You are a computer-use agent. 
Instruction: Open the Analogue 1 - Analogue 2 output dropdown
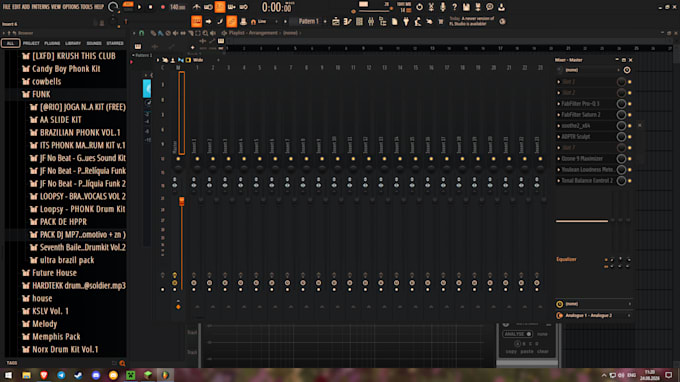(593, 315)
